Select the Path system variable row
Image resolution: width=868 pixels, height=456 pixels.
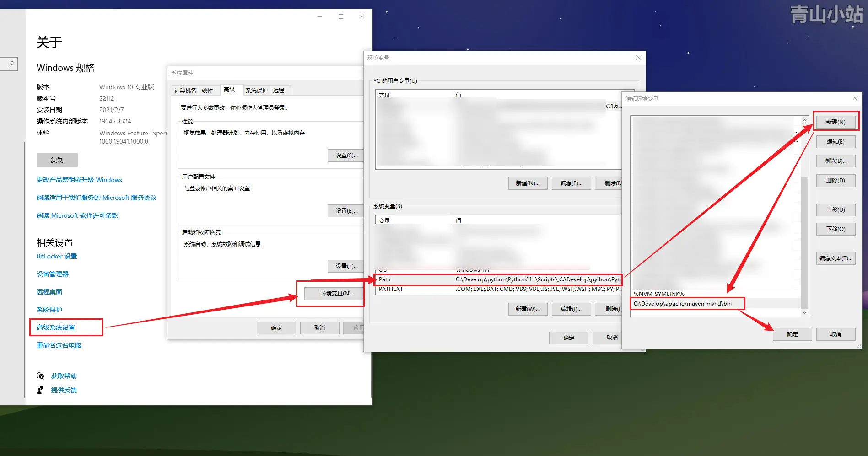pyautogui.click(x=499, y=279)
